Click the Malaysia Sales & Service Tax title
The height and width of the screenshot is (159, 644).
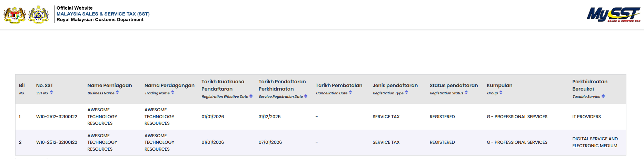coord(103,14)
